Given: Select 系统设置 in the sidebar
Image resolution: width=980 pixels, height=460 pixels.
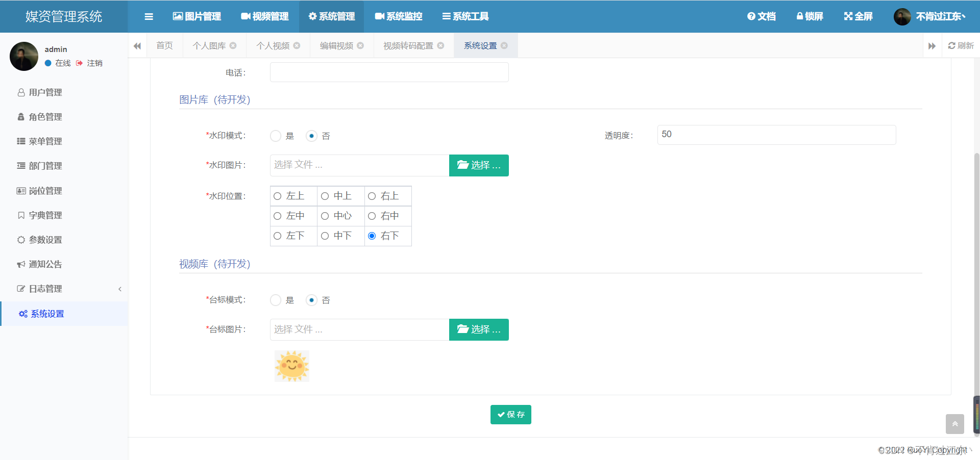Looking at the screenshot, I should 64,314.
